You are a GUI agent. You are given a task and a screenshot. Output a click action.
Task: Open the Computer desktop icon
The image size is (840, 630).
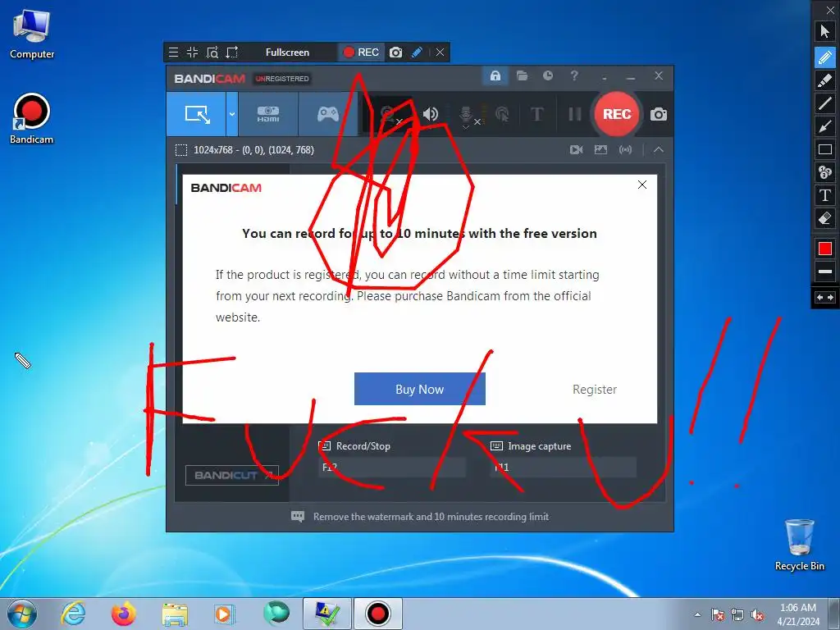(x=32, y=33)
